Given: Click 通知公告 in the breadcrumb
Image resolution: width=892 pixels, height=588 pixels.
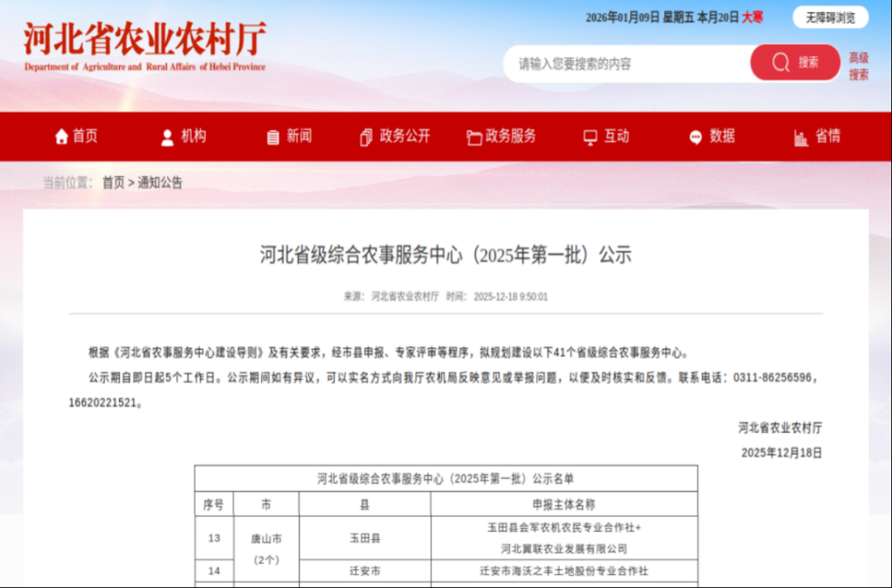Looking at the screenshot, I should coord(160,183).
